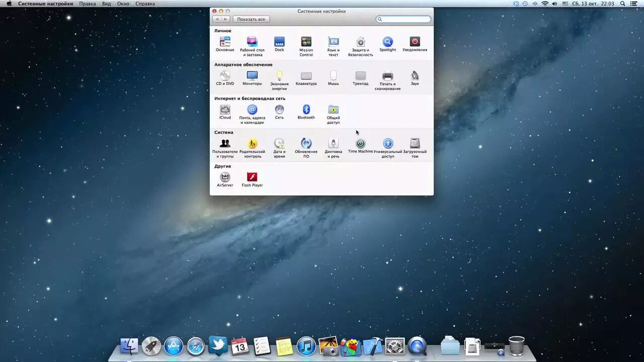The width and height of the screenshot is (644, 362).
Task: Go forward with the right arrow button
Action: [226, 19]
